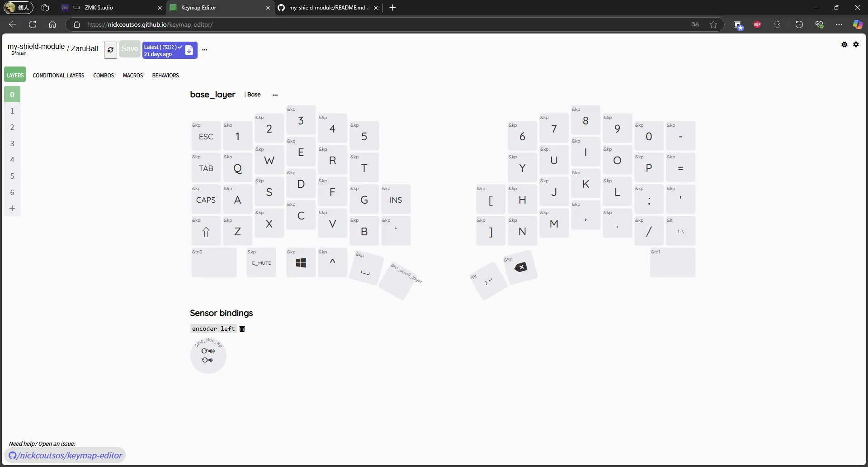Add a new layer with the plus button
This screenshot has width=868, height=467.
pyautogui.click(x=12, y=208)
